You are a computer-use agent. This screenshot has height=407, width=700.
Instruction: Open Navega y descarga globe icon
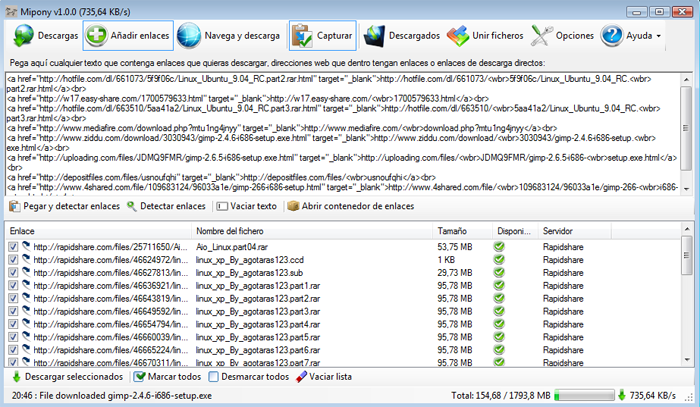pyautogui.click(x=189, y=36)
